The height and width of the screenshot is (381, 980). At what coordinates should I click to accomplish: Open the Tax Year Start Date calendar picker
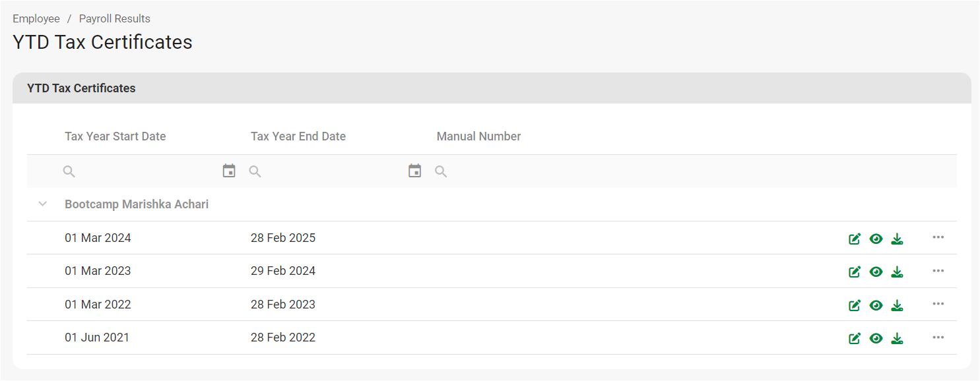tap(229, 171)
